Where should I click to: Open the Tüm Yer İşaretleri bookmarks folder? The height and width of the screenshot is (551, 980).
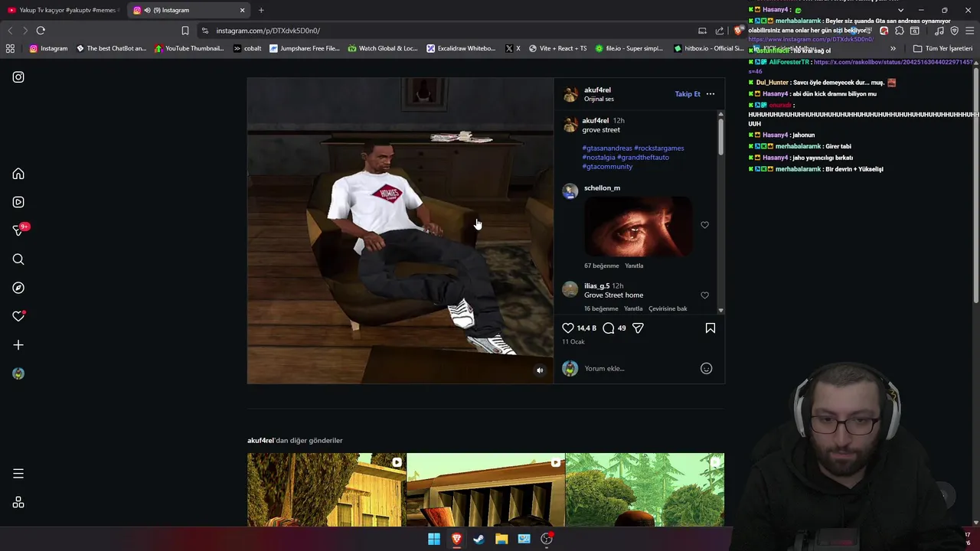942,48
